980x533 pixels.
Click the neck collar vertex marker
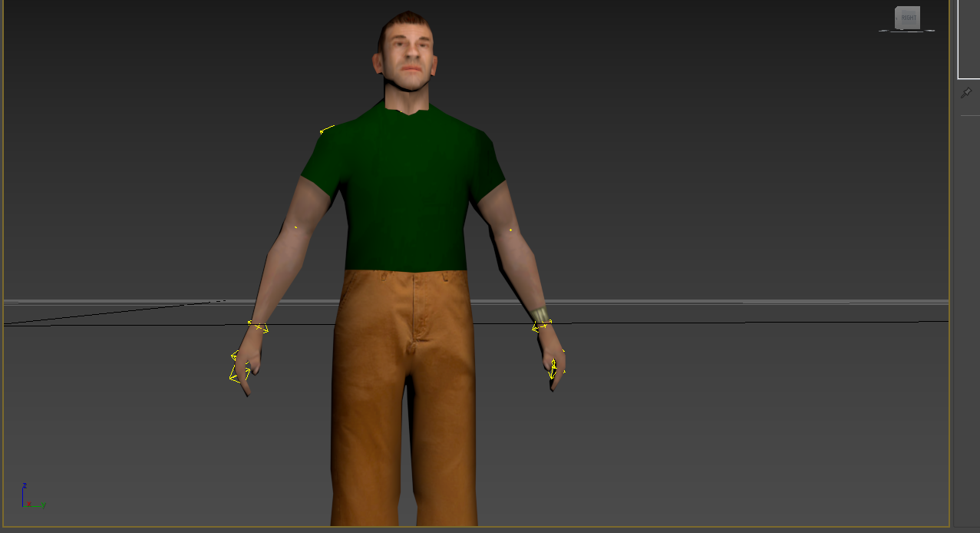(x=400, y=112)
